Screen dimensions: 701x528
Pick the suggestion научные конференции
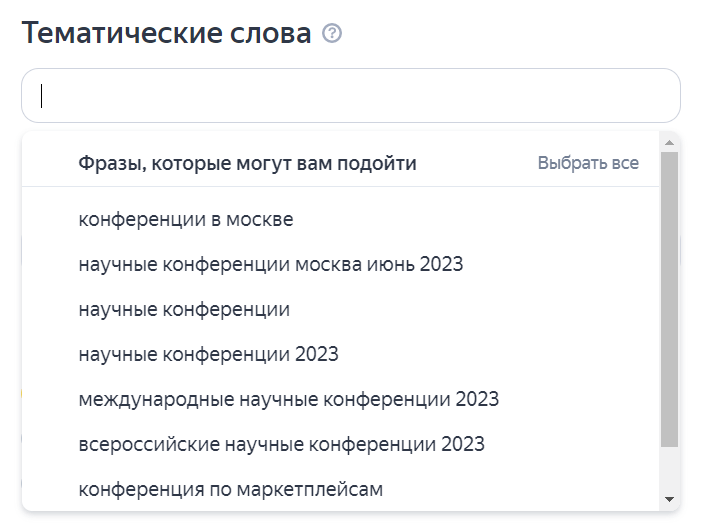[x=184, y=309]
